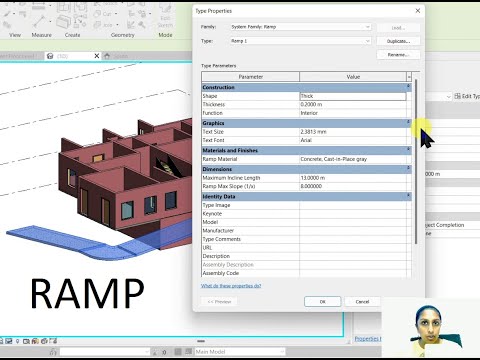Collapse the Materials and Finishes group
Viewport: 480px width, 360px height.
click(x=408, y=150)
